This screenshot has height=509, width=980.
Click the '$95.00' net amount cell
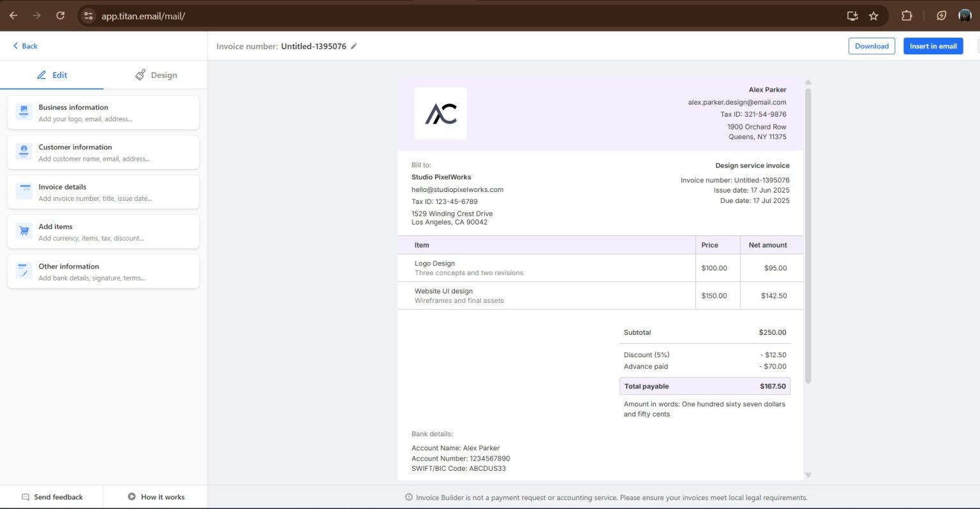(772, 268)
